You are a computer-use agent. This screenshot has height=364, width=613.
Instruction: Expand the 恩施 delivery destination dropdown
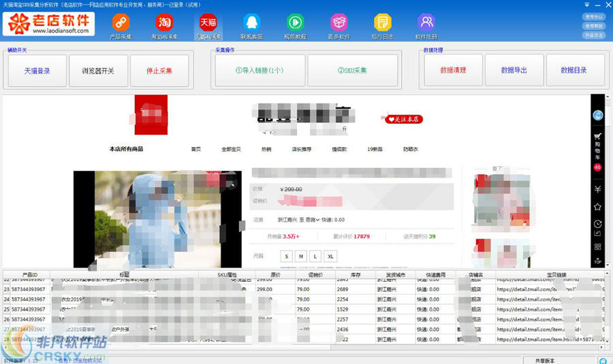[313, 220]
